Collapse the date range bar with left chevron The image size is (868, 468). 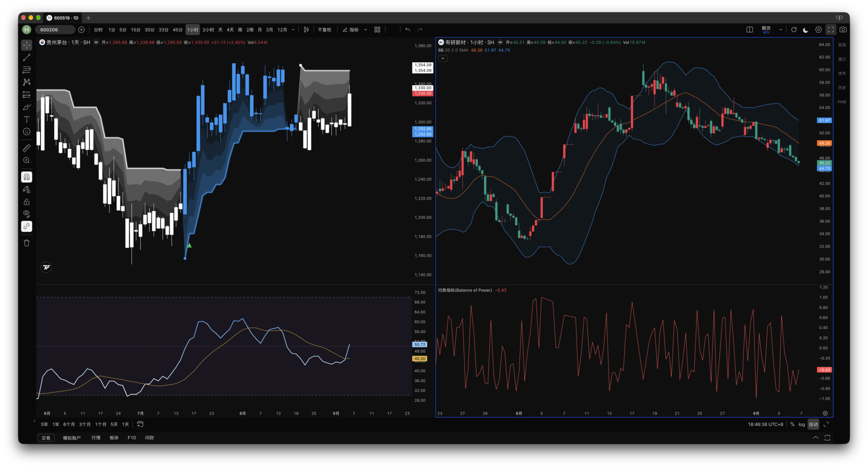click(x=35, y=421)
